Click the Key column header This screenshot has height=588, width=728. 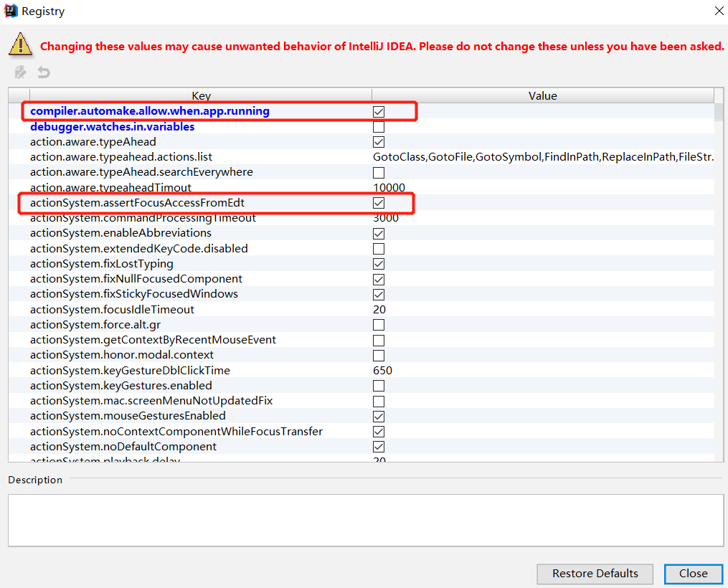click(201, 95)
